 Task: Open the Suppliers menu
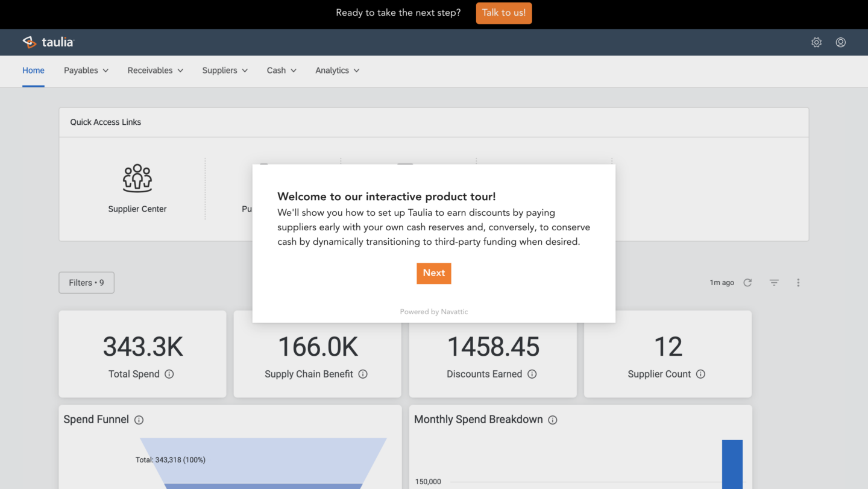224,71
